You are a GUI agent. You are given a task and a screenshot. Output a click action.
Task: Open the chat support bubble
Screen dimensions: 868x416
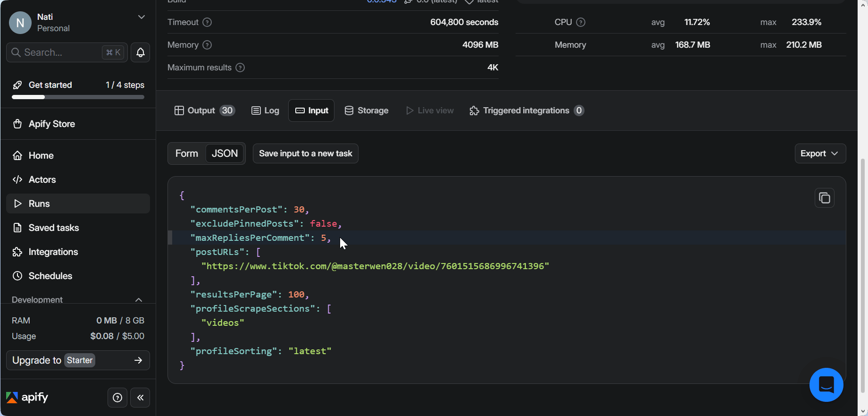pos(826,384)
